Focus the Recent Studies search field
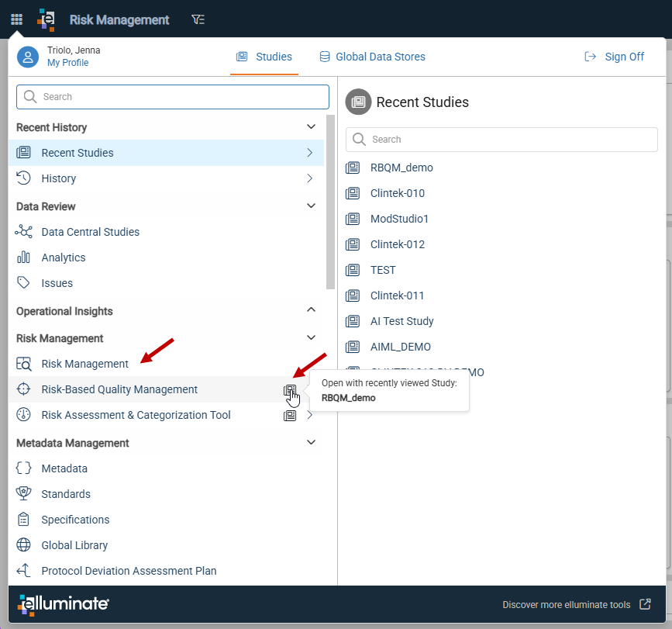The height and width of the screenshot is (629, 672). 501,140
